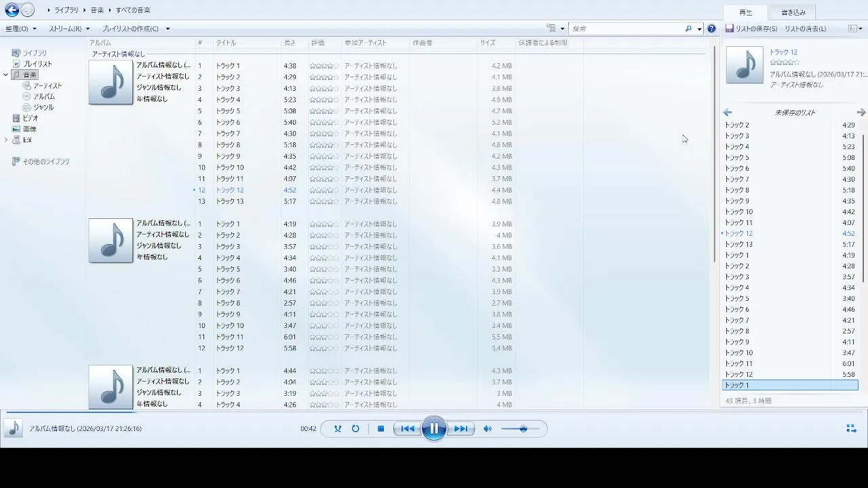The width and height of the screenshot is (868, 488).
Task: Sort by the サイズ column header
Action: [x=496, y=43]
